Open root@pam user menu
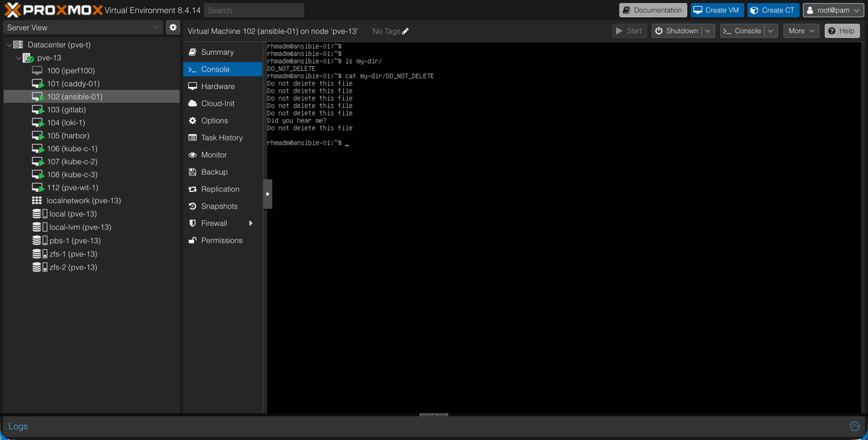 tap(833, 10)
